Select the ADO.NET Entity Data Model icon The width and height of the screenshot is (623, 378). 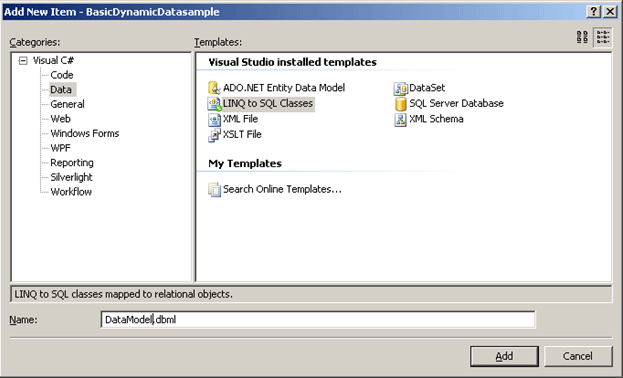pyautogui.click(x=214, y=88)
